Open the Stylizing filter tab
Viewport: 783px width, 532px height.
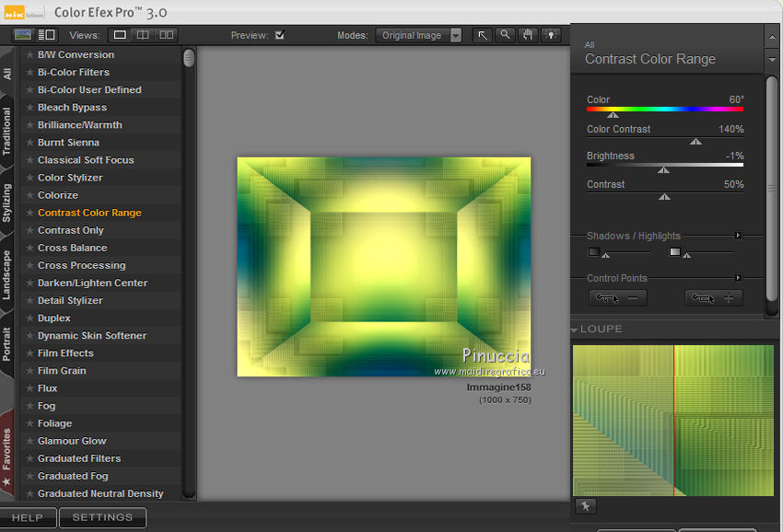pyautogui.click(x=7, y=202)
